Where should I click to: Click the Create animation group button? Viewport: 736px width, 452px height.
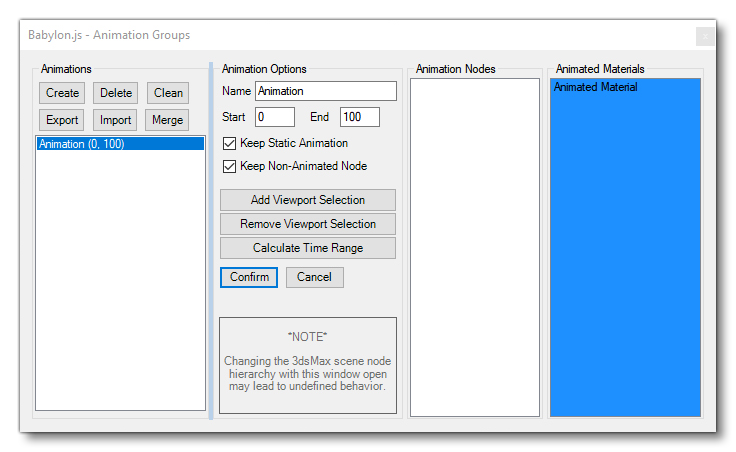coord(62,93)
